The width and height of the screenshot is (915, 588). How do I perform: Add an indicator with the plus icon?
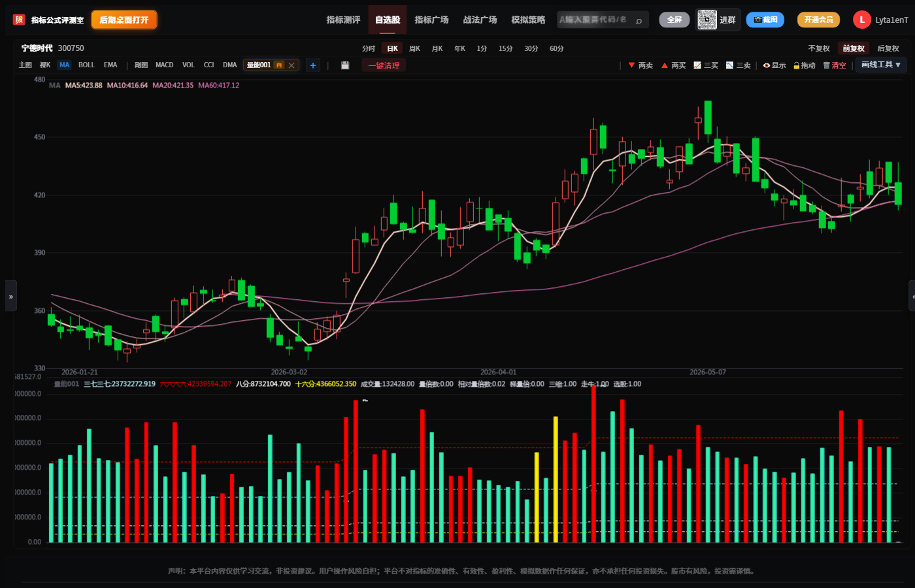pyautogui.click(x=313, y=65)
